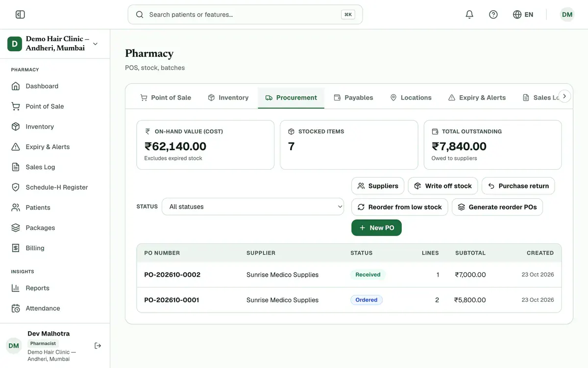Click the Reports bar chart icon
Image resolution: width=588 pixels, height=368 pixels.
(x=16, y=288)
